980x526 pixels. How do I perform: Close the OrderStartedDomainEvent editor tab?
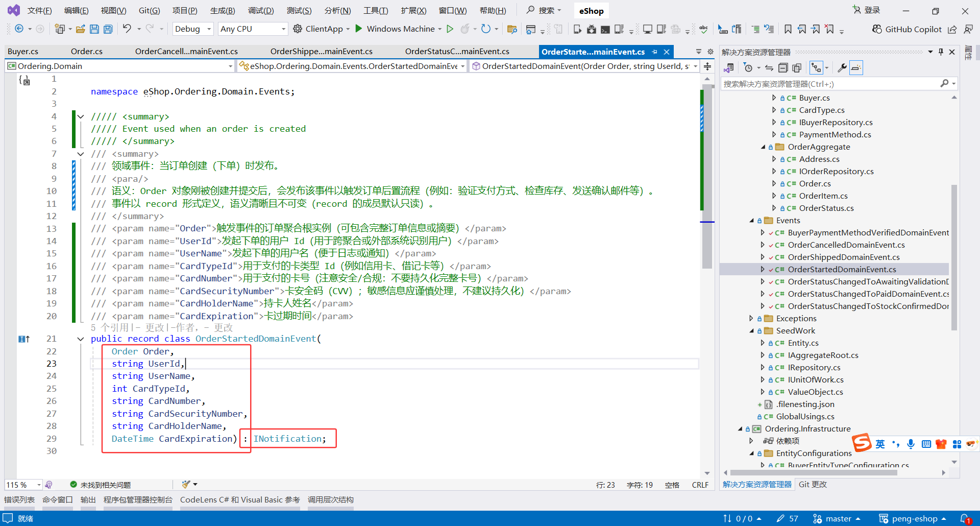click(x=667, y=52)
